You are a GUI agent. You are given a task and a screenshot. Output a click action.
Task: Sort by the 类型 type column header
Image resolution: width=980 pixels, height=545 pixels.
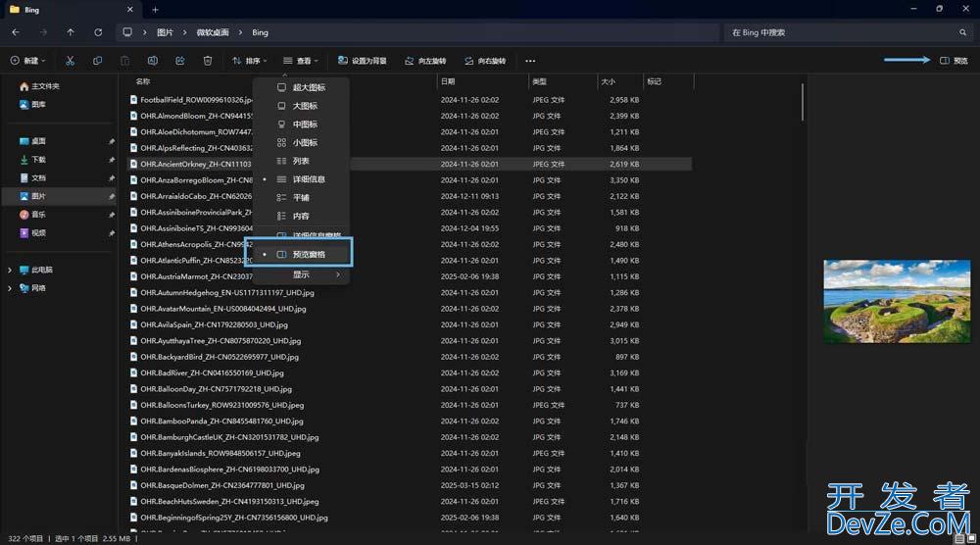539,81
